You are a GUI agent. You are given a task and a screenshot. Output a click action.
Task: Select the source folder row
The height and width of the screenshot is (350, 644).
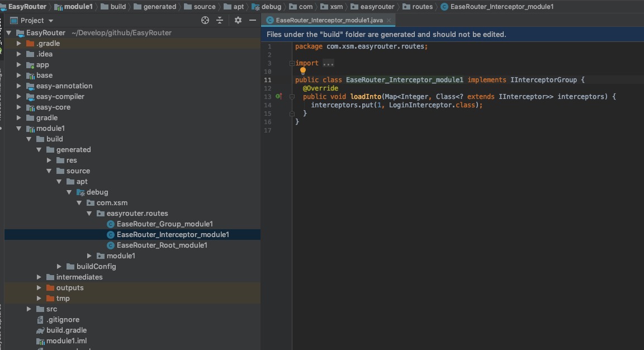pos(132,171)
